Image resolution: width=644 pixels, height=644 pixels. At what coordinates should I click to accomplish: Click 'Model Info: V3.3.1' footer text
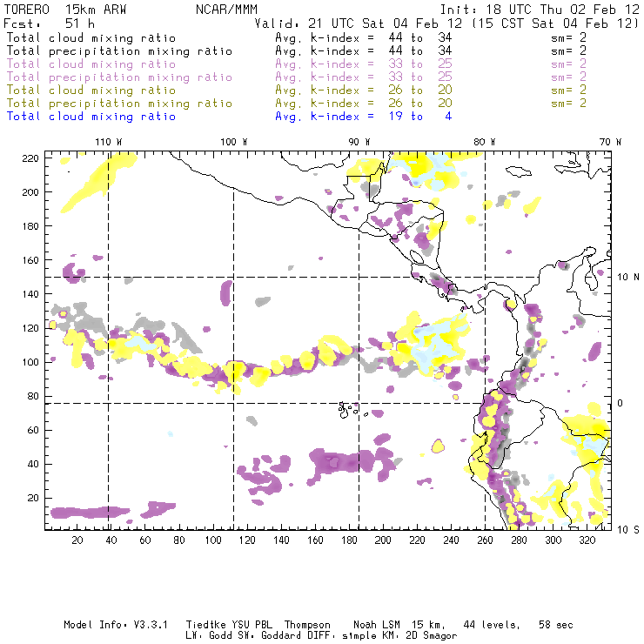[116, 625]
